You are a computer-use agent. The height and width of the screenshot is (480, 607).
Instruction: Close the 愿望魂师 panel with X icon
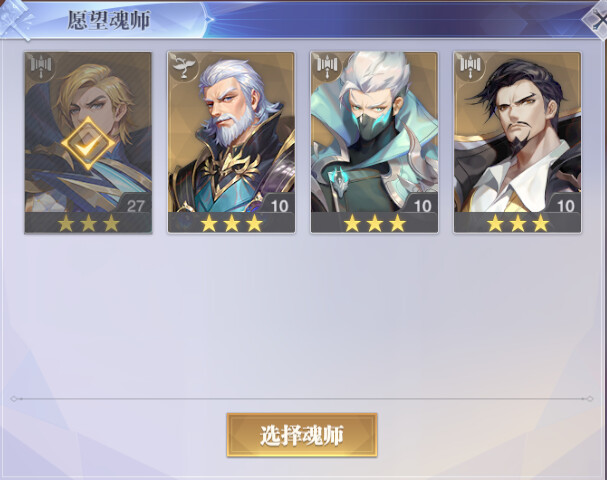tap(597, 19)
